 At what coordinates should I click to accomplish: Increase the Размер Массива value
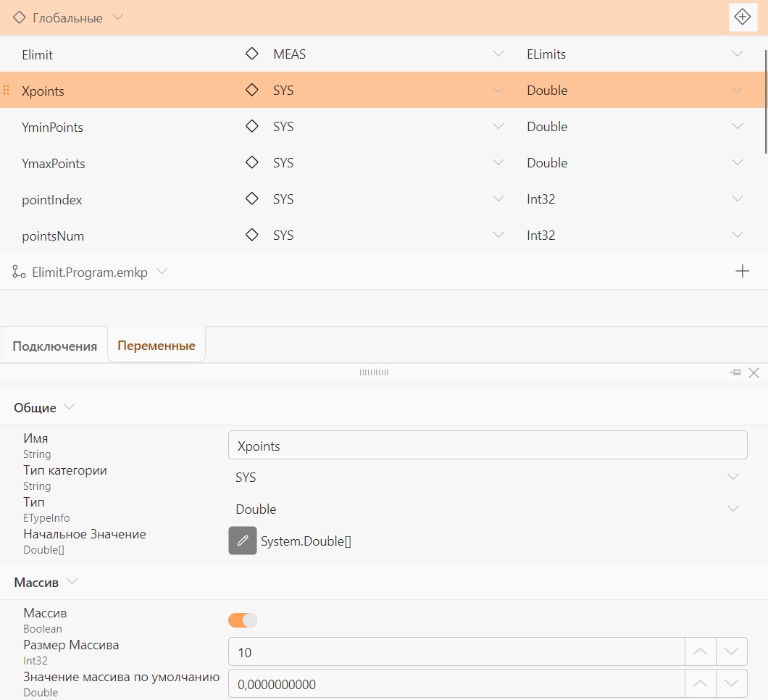pos(700,651)
